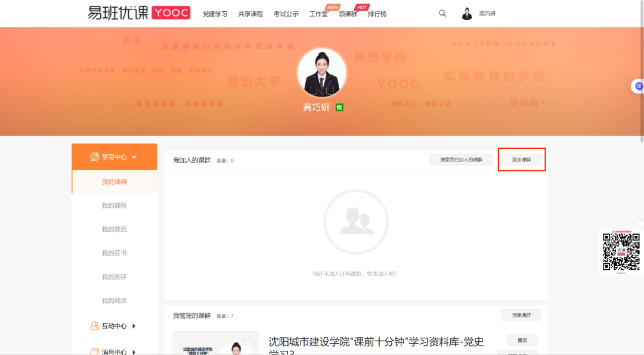Viewport: 644px width, 355px height.
Task: Open the search magnifier icon
Action: [x=442, y=13]
